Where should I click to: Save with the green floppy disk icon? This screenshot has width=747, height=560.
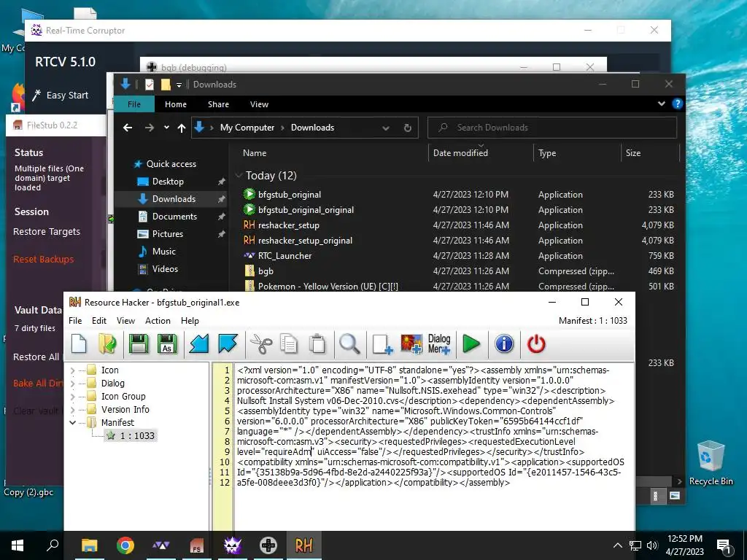pos(139,344)
